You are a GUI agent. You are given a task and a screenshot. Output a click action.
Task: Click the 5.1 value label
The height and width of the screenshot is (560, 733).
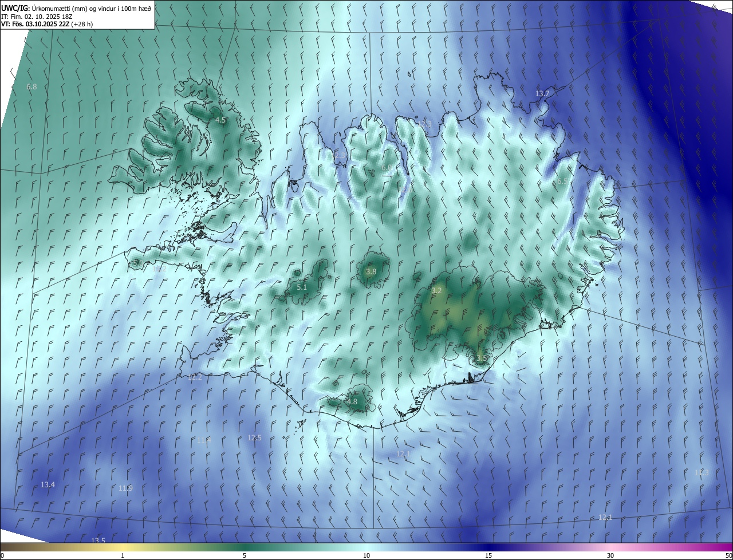pyautogui.click(x=302, y=287)
